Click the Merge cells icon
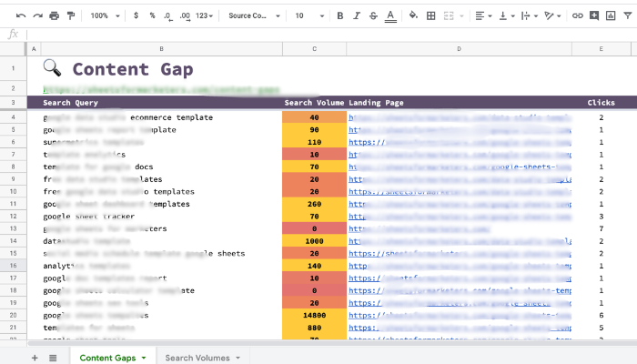Image resolution: width=637 pixels, height=364 pixels. tap(449, 15)
